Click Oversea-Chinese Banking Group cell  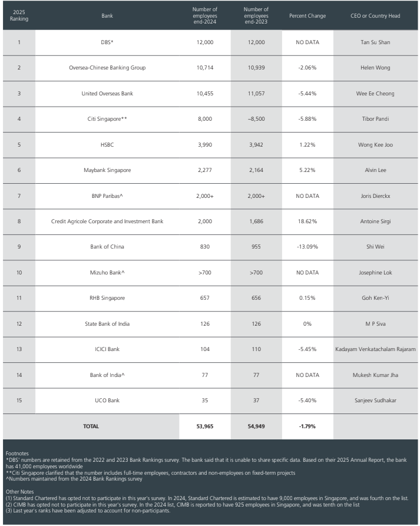107,68
